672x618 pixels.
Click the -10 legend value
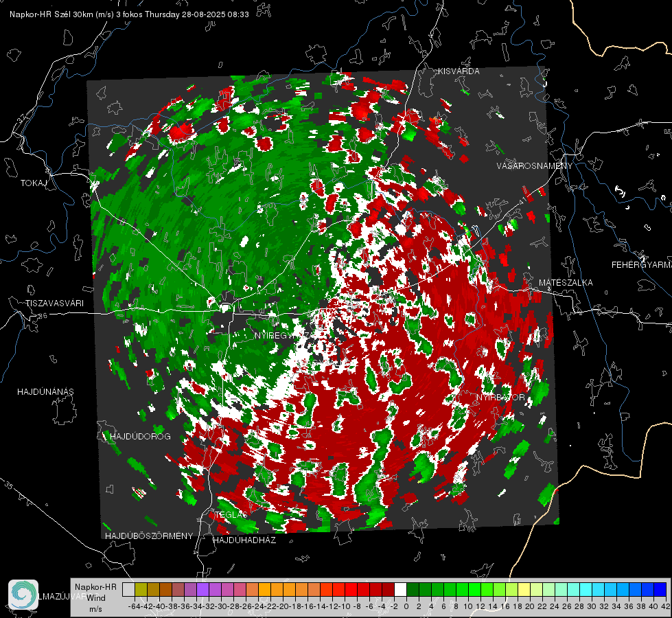344,606
